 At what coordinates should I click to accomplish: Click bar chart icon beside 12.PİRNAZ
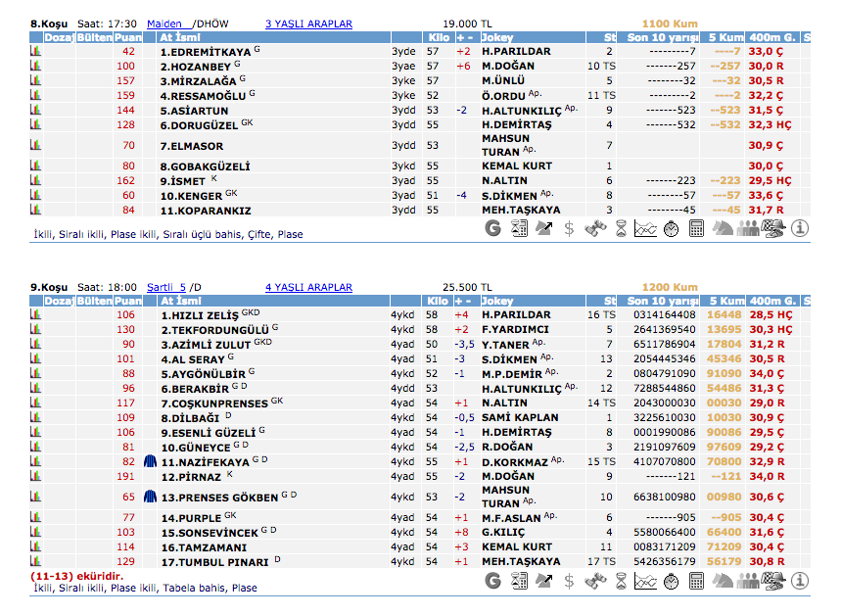[36, 476]
